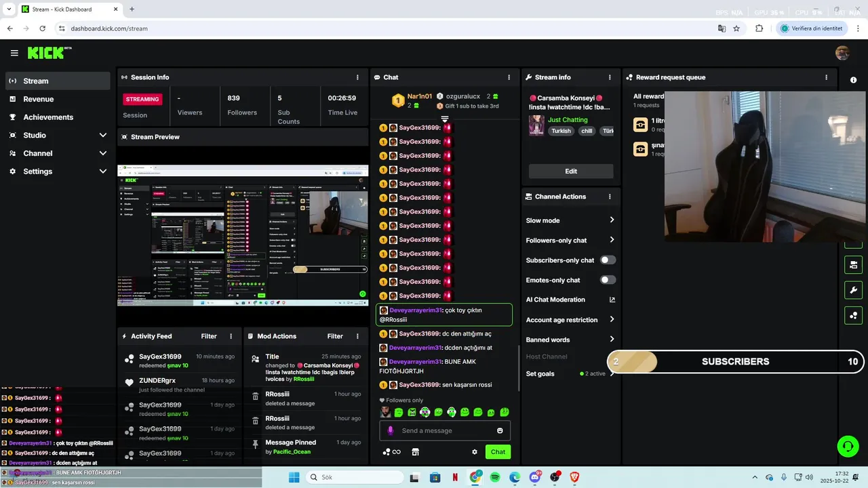Image resolution: width=868 pixels, height=488 pixels.
Task: Open the green support chat bubble
Action: point(848,446)
